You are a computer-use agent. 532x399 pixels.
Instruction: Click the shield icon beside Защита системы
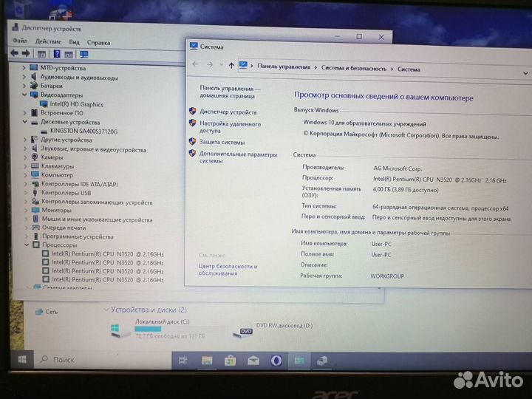192,141
